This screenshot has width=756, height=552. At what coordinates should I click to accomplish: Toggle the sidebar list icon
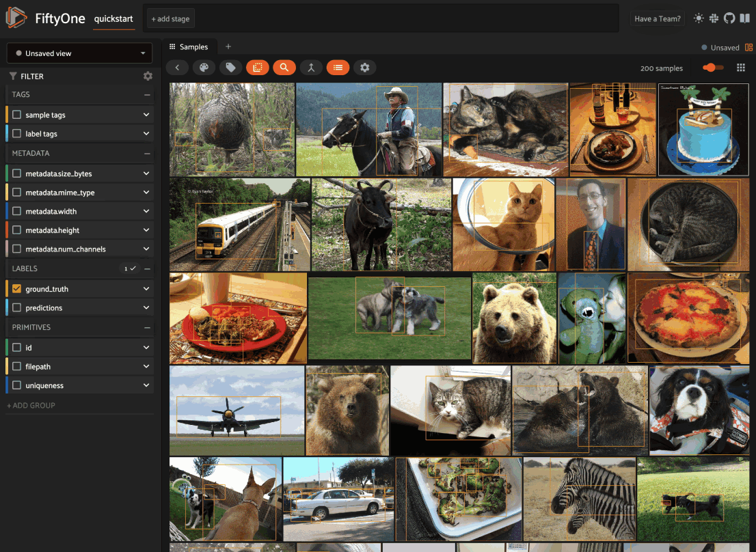[338, 68]
